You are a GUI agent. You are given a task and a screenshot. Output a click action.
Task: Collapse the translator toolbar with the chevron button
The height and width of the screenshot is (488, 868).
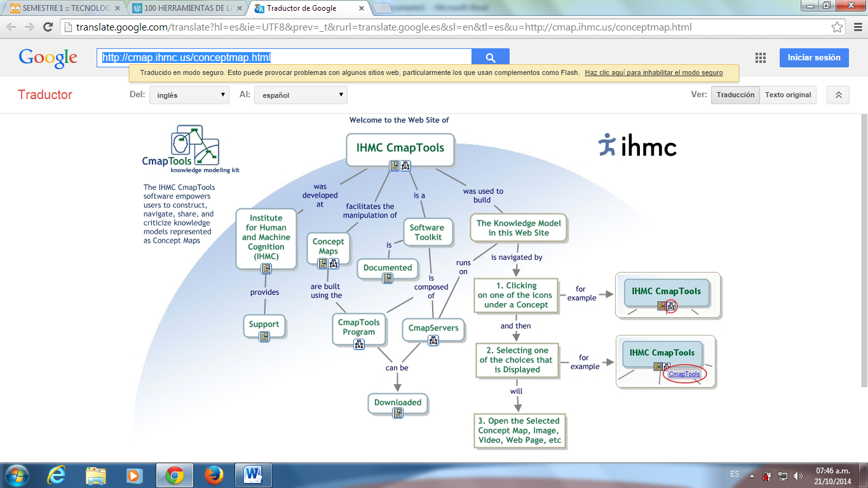coord(838,95)
